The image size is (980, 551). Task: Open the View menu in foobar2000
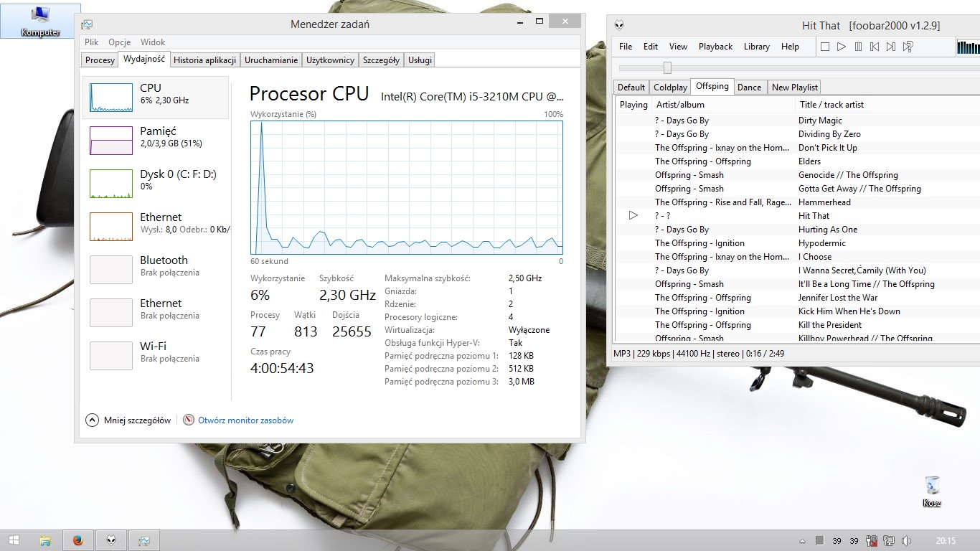[678, 47]
